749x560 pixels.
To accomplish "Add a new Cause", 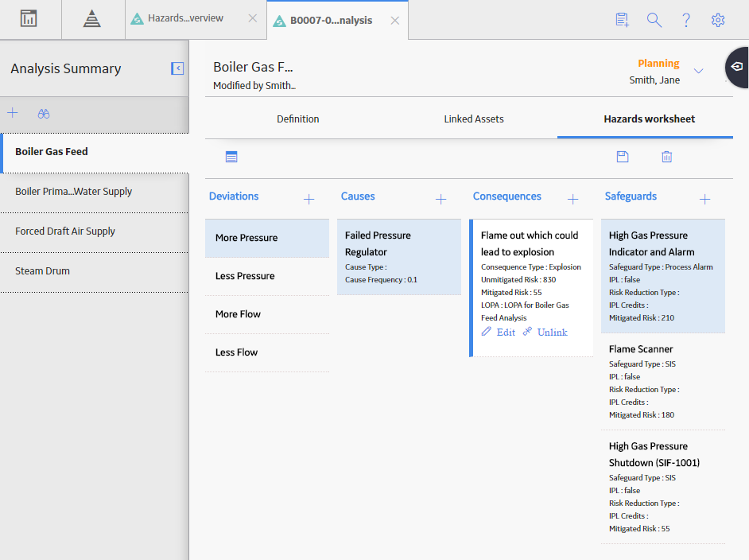I will (x=441, y=199).
